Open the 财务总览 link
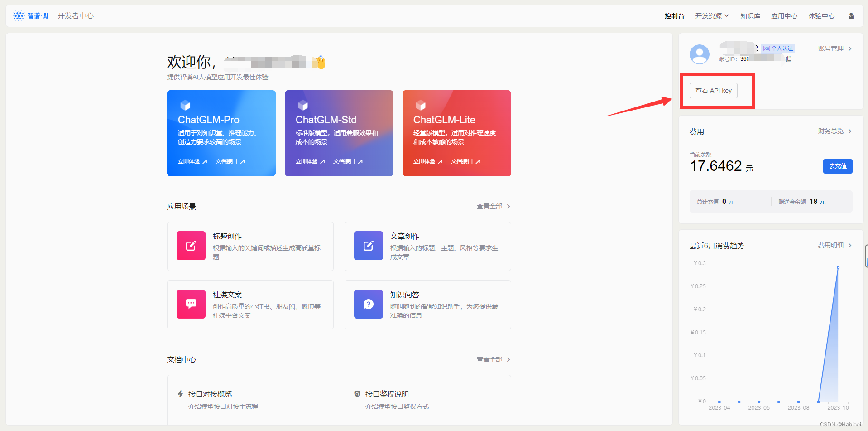 coord(832,131)
